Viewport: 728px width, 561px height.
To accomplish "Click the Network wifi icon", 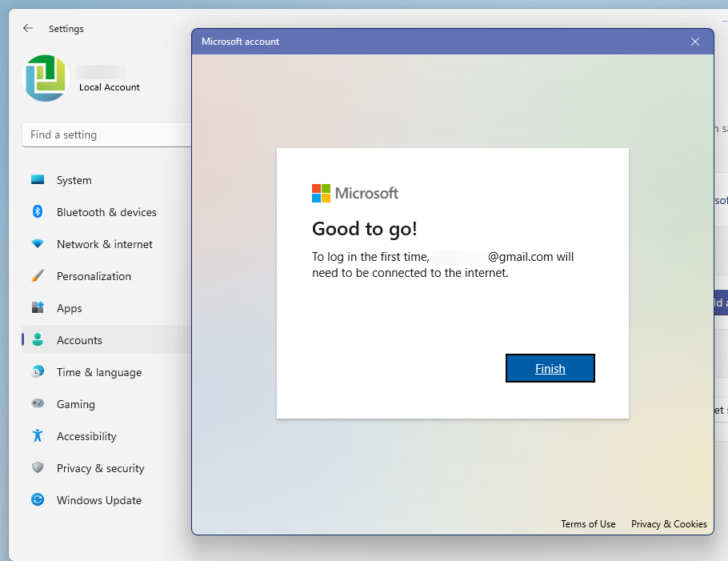I will (x=38, y=244).
